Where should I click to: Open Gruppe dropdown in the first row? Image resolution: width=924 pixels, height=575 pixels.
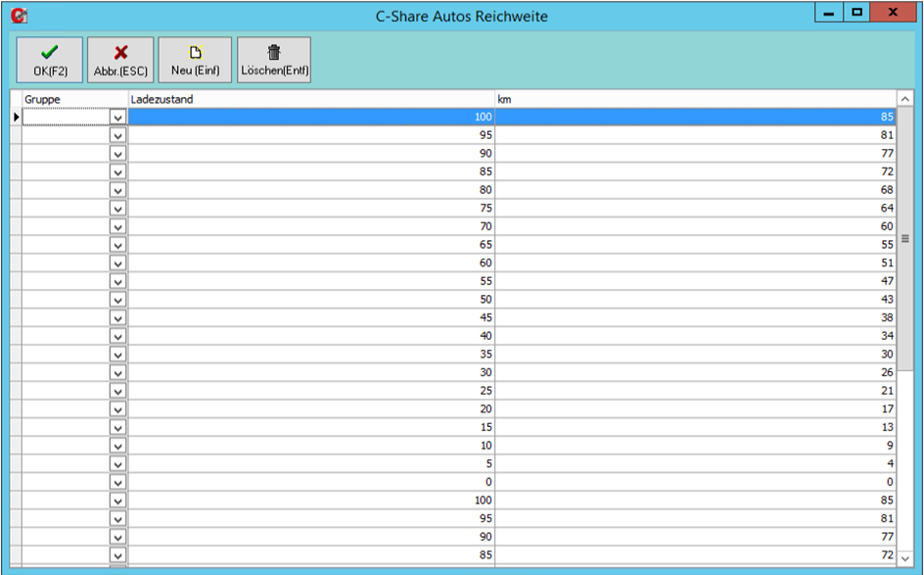click(118, 117)
